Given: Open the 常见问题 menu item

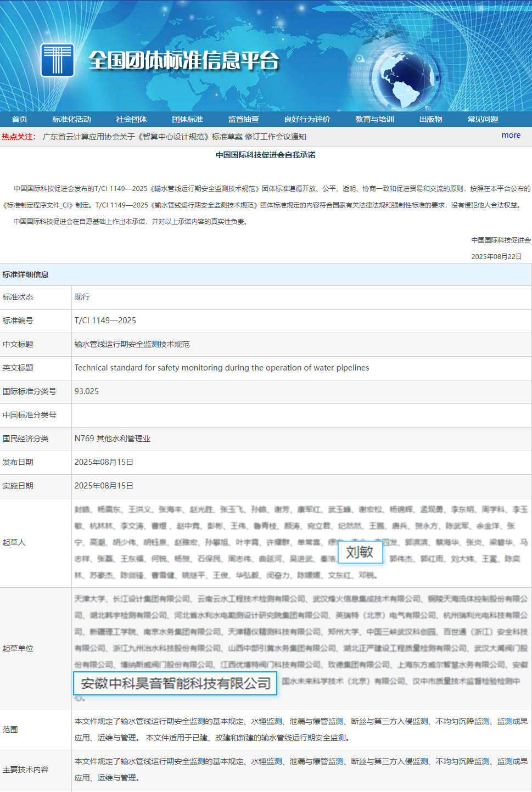Looking at the screenshot, I should 483,119.
